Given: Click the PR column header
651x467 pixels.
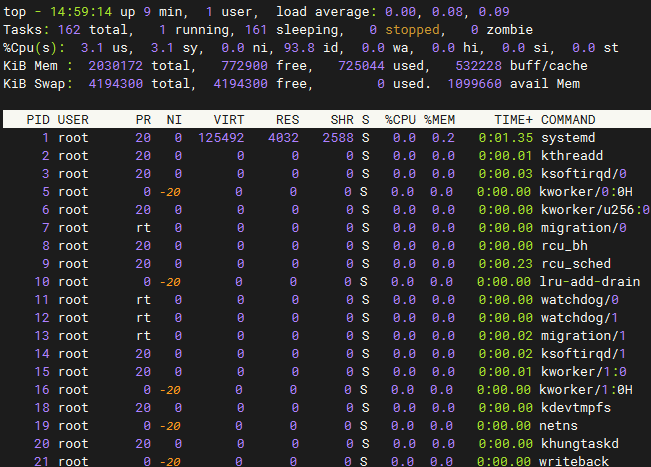Looking at the screenshot, I should (143, 120).
